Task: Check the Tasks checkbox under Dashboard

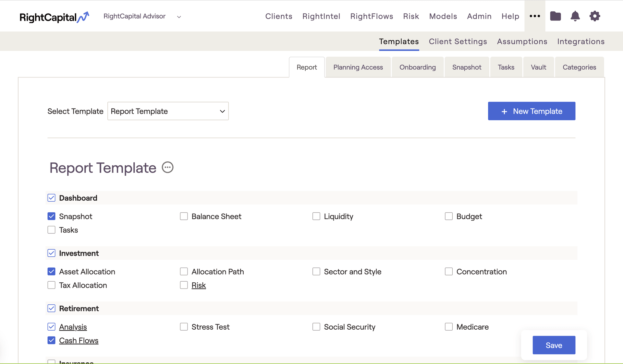Action: tap(51, 230)
